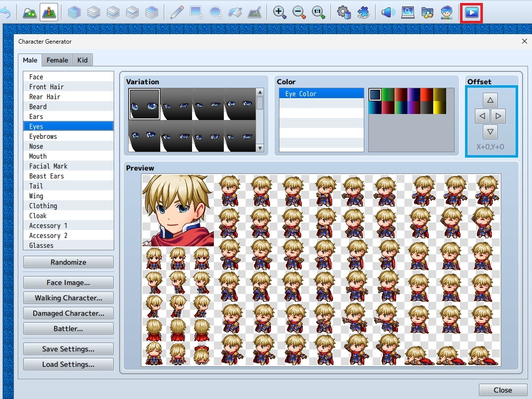Select the Pencil drawing tool
Viewport: 532px width, 399px height.
point(177,13)
